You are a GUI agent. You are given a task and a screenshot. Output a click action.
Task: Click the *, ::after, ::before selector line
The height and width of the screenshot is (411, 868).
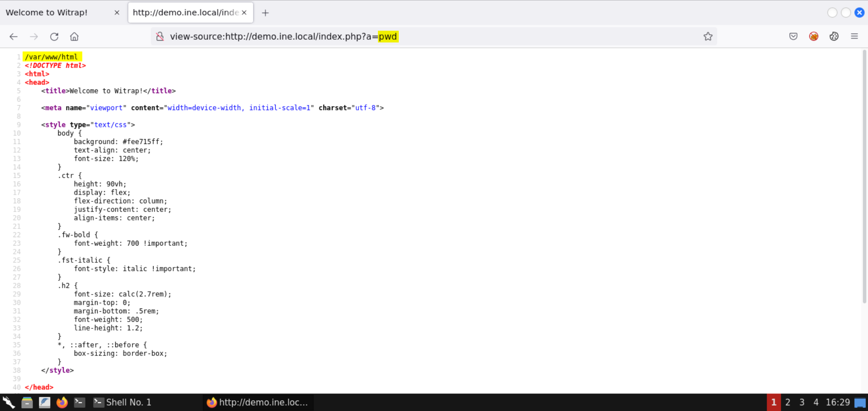click(102, 345)
